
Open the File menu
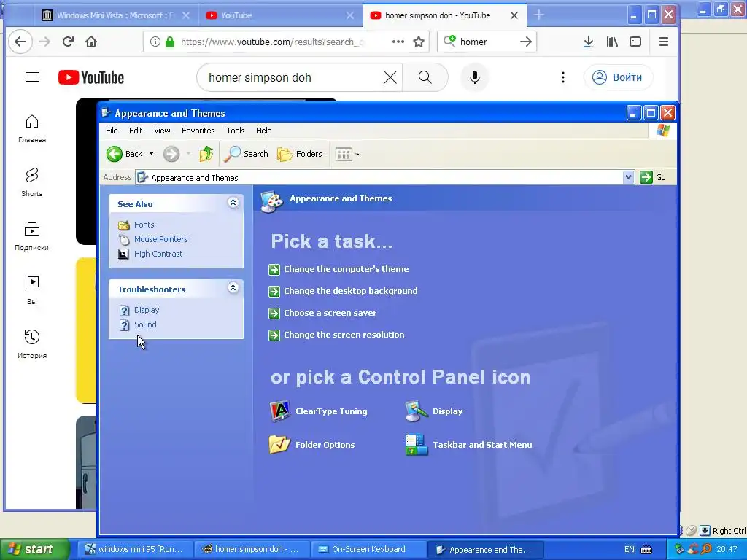(x=112, y=131)
